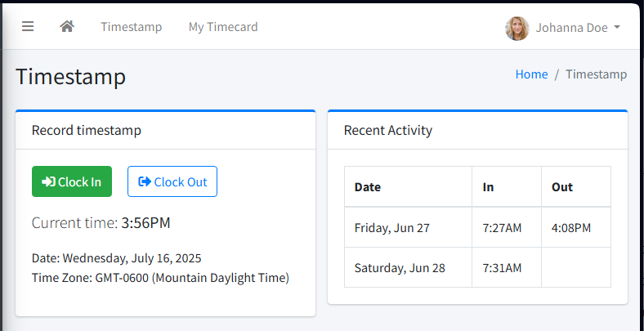Expand the Johanna Doe user dropdown
The height and width of the screenshot is (331, 644).
point(571,28)
